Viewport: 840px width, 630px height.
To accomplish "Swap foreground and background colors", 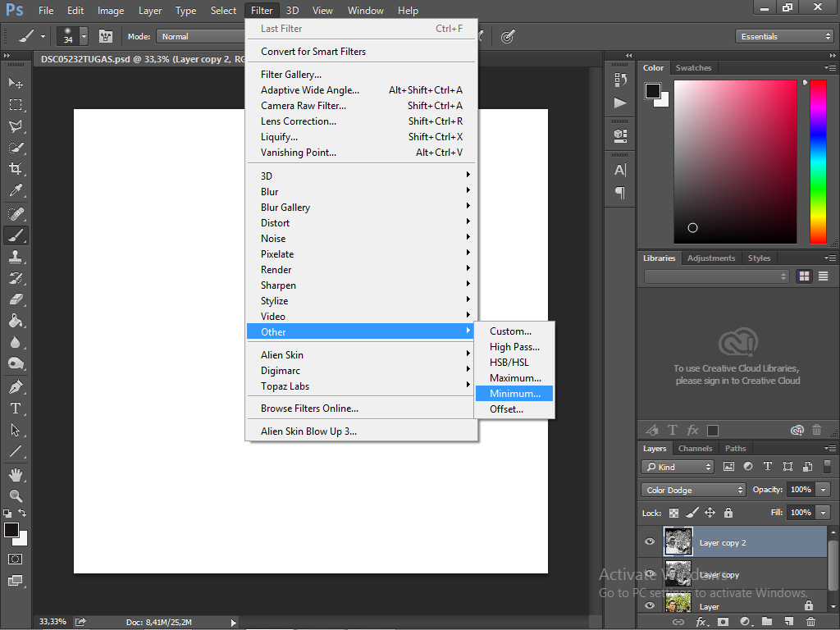I will [x=22, y=513].
